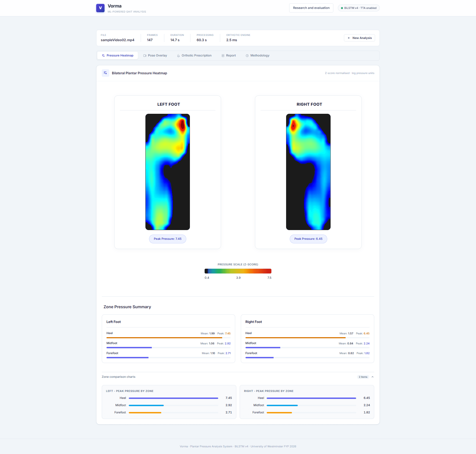Open Research and evaluation
This screenshot has height=454, width=476.
point(311,8)
